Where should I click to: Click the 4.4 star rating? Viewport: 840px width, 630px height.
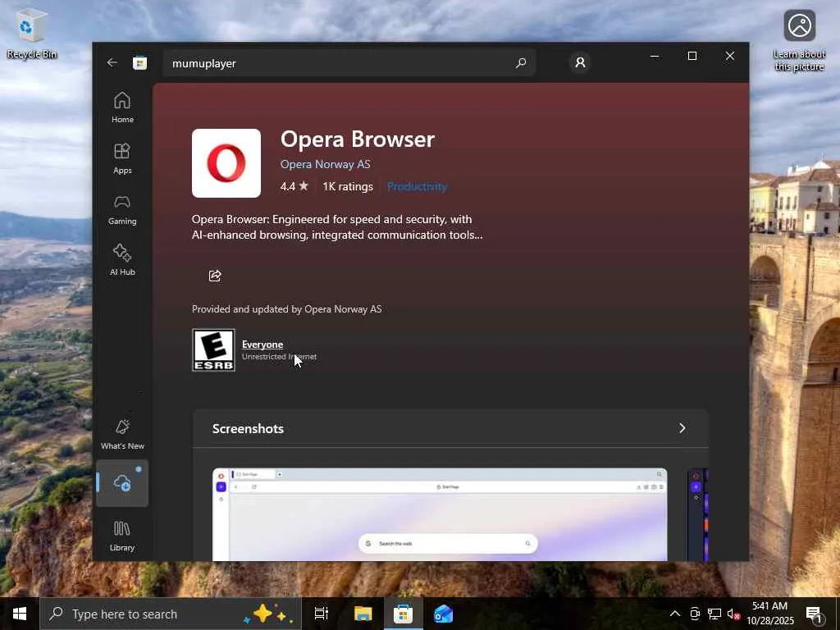click(294, 186)
